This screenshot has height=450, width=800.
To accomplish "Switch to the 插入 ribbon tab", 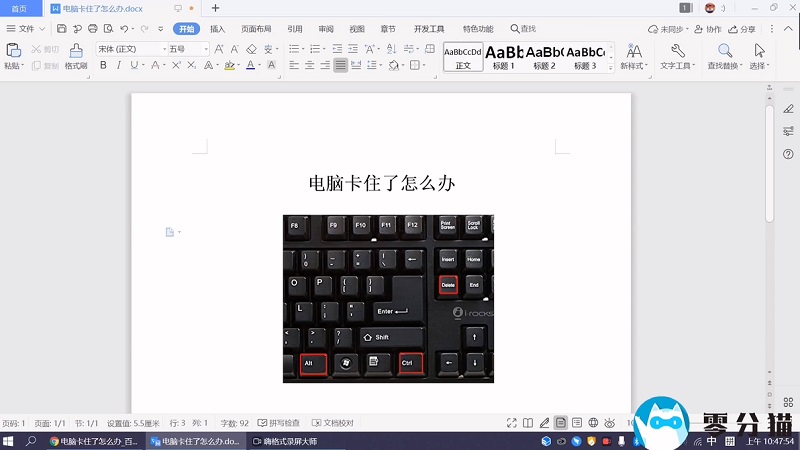I will point(217,29).
